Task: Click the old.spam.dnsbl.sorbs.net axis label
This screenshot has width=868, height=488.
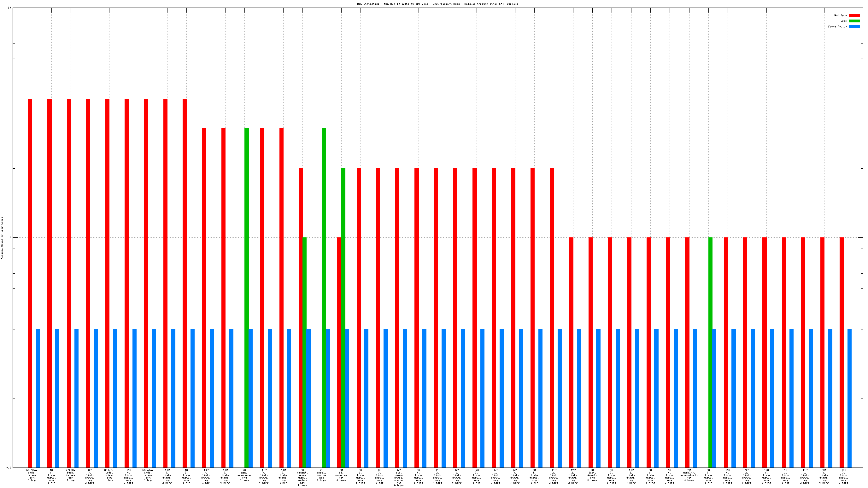Action: [x=399, y=477]
